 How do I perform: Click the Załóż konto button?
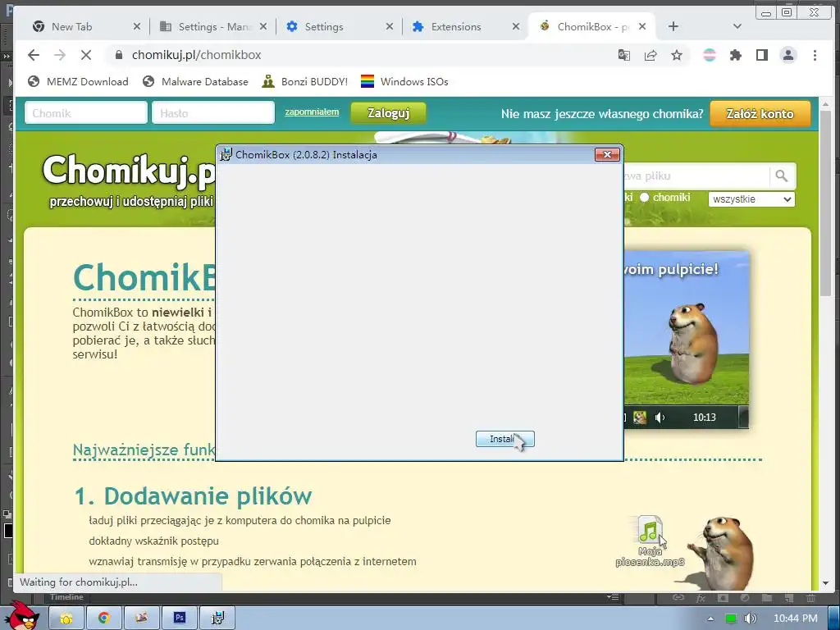click(760, 113)
